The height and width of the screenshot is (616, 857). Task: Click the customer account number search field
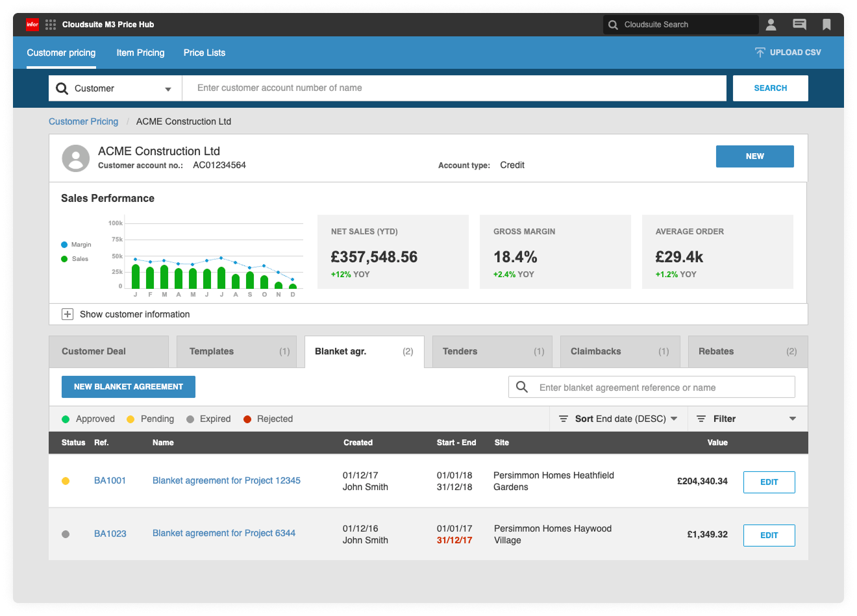tap(454, 88)
